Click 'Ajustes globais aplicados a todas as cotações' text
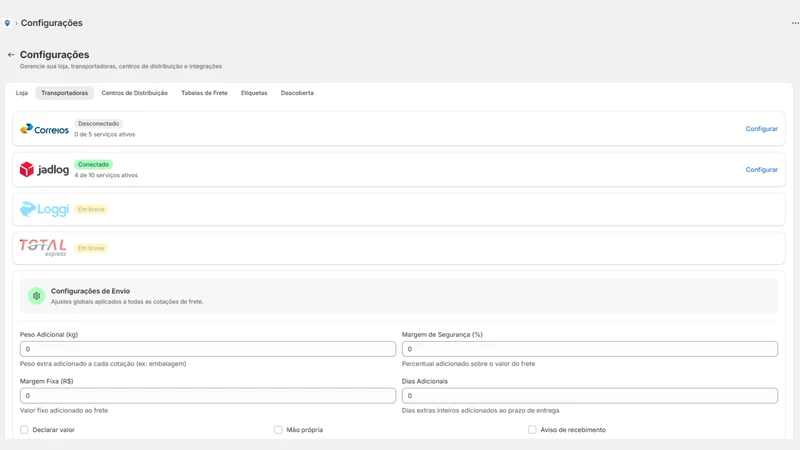800x450 pixels. tap(127, 302)
